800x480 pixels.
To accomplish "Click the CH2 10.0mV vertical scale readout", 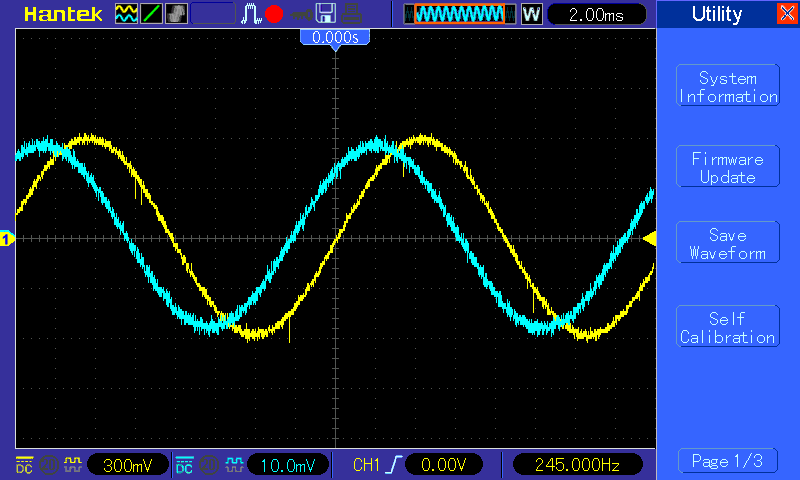I will [x=288, y=465].
